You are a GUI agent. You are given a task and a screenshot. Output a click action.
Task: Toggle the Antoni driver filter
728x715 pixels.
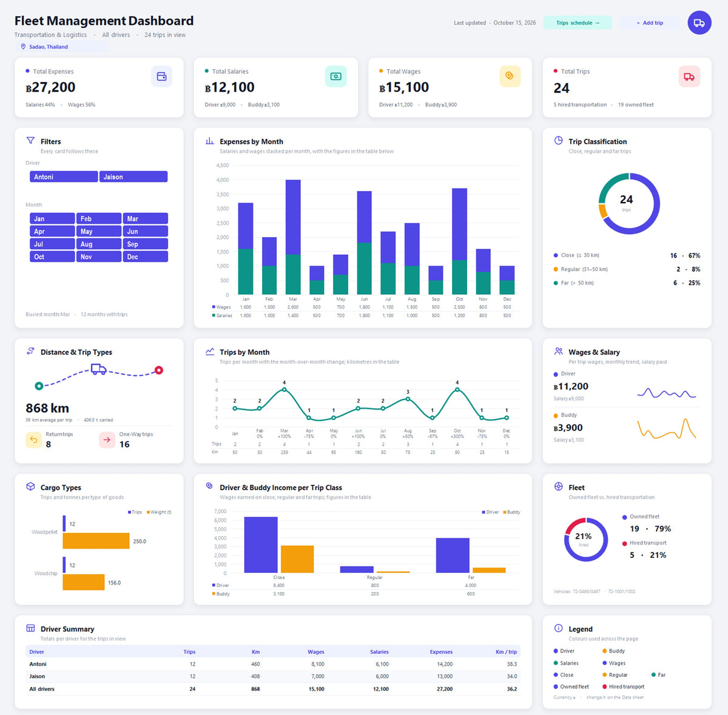(64, 176)
